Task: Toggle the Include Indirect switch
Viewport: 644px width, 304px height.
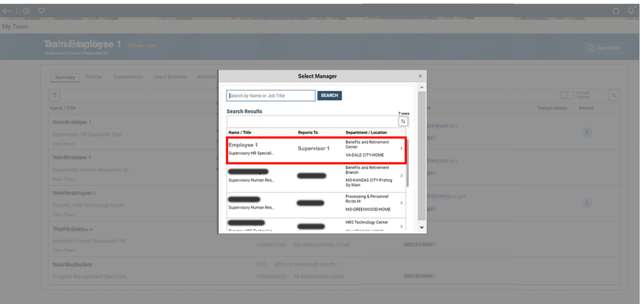Action: click(567, 95)
